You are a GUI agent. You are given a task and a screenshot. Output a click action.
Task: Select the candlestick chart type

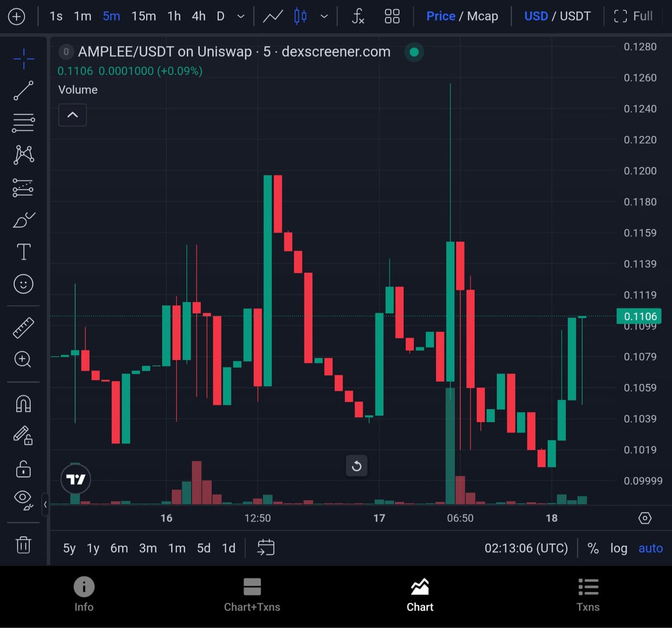[301, 16]
